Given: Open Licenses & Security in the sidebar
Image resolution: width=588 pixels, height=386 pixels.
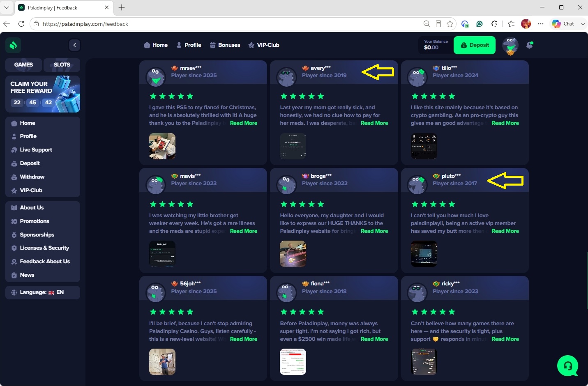Looking at the screenshot, I should click(43, 248).
